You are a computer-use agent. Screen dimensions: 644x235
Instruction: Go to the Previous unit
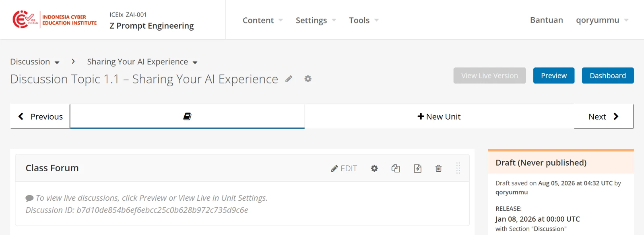pos(40,116)
